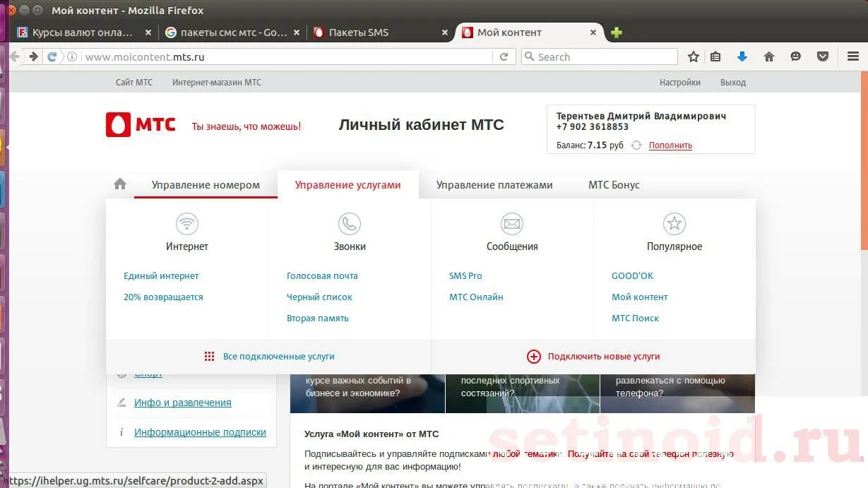The width and height of the screenshot is (868, 488).
Task: Open a new tab with green plus
Action: [x=617, y=32]
